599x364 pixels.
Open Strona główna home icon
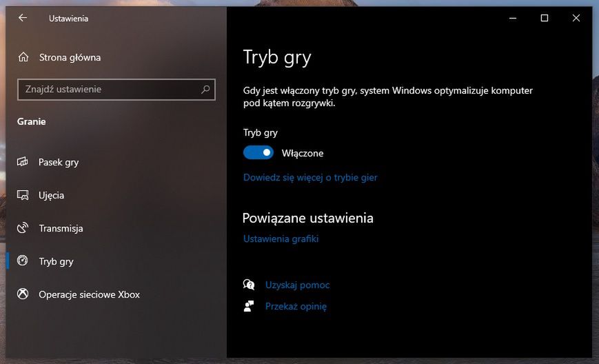click(x=23, y=57)
